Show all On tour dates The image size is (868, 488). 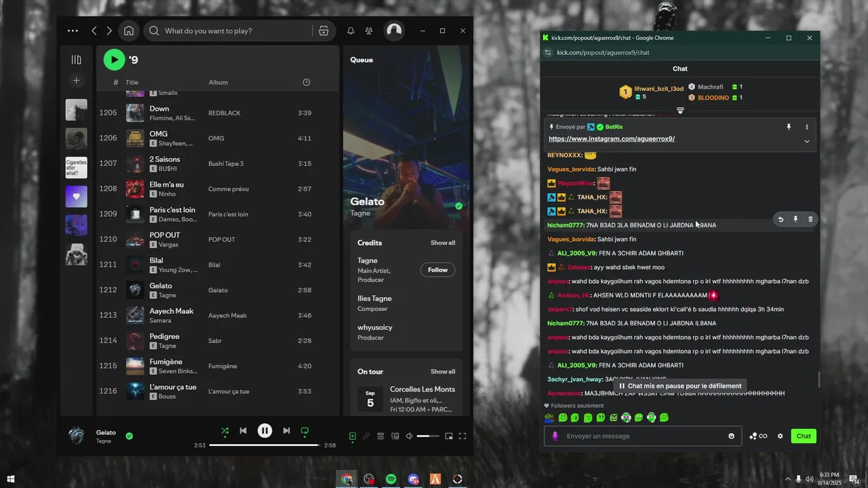443,371
